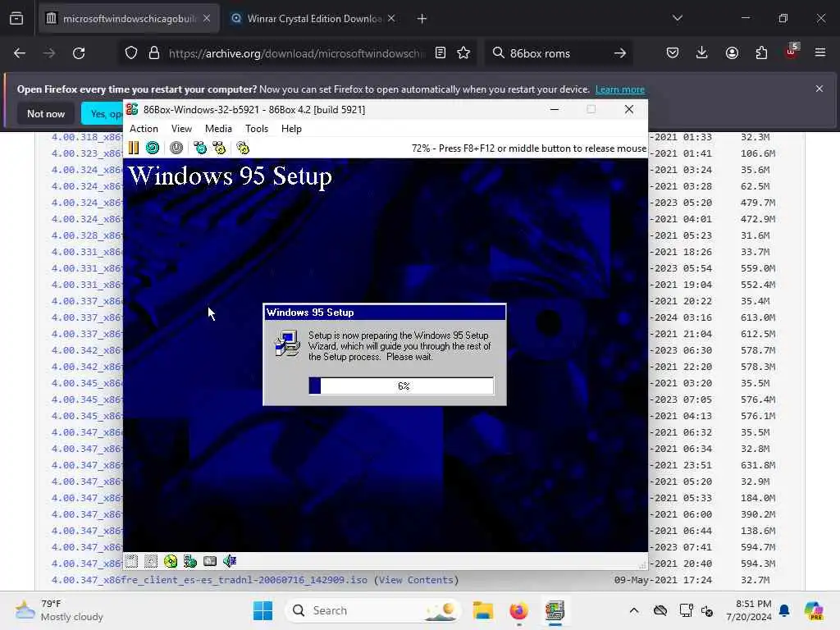Open the Firefox extensions puzzle icon
Screen dimensions: 840x630
[761, 52]
